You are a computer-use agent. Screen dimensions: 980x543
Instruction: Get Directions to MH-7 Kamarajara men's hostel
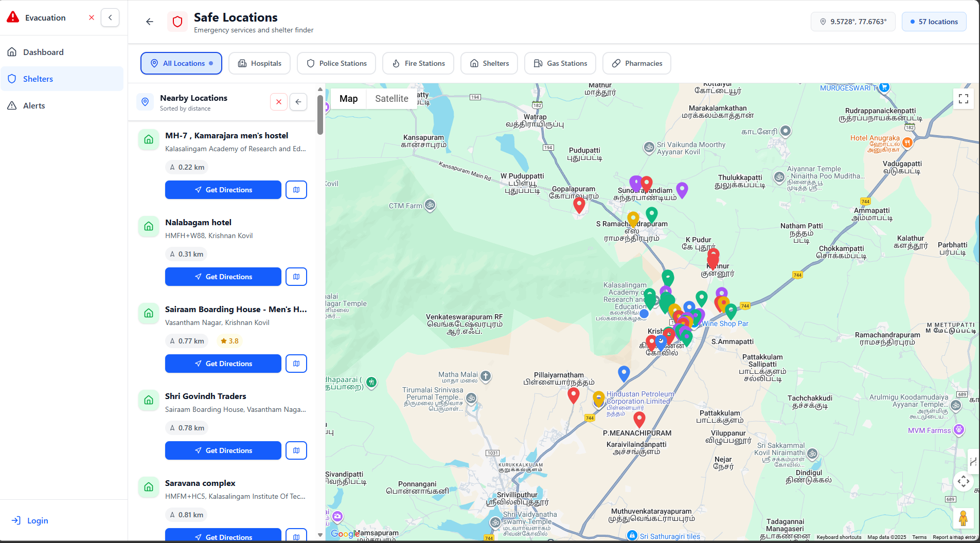(223, 190)
